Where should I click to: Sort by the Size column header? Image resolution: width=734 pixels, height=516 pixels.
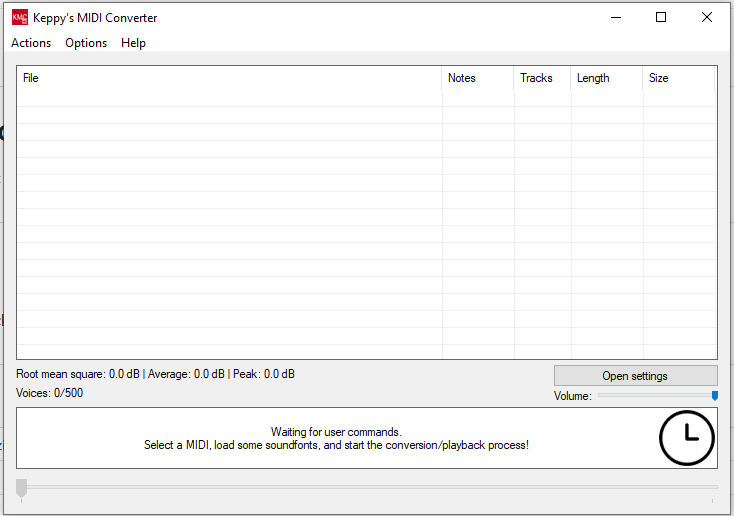(x=677, y=78)
